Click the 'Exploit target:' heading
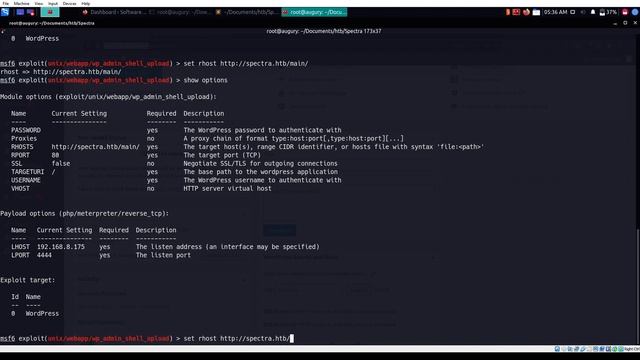Viewport: 640px width, 360px height. [28, 280]
